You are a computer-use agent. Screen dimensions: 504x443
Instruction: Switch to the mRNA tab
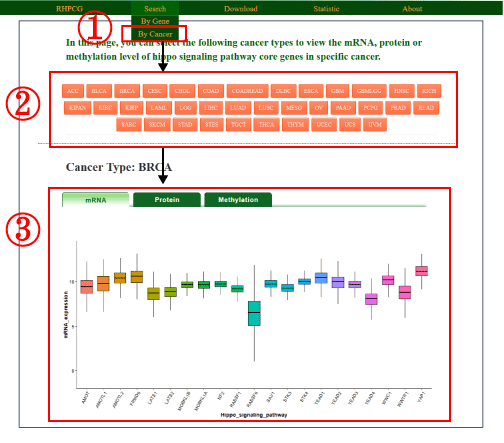96,200
